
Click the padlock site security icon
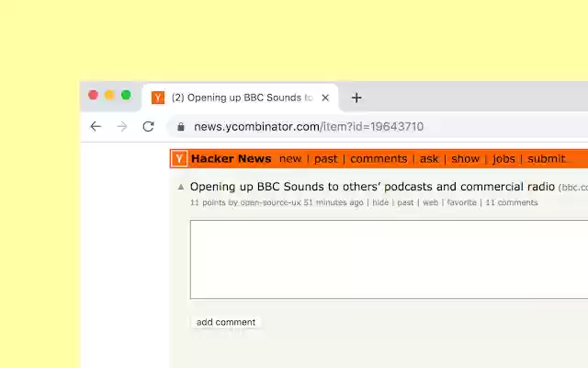coord(181,127)
